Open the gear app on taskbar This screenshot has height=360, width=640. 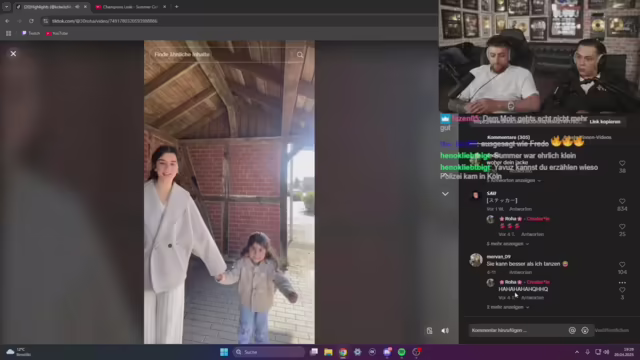tap(358, 352)
